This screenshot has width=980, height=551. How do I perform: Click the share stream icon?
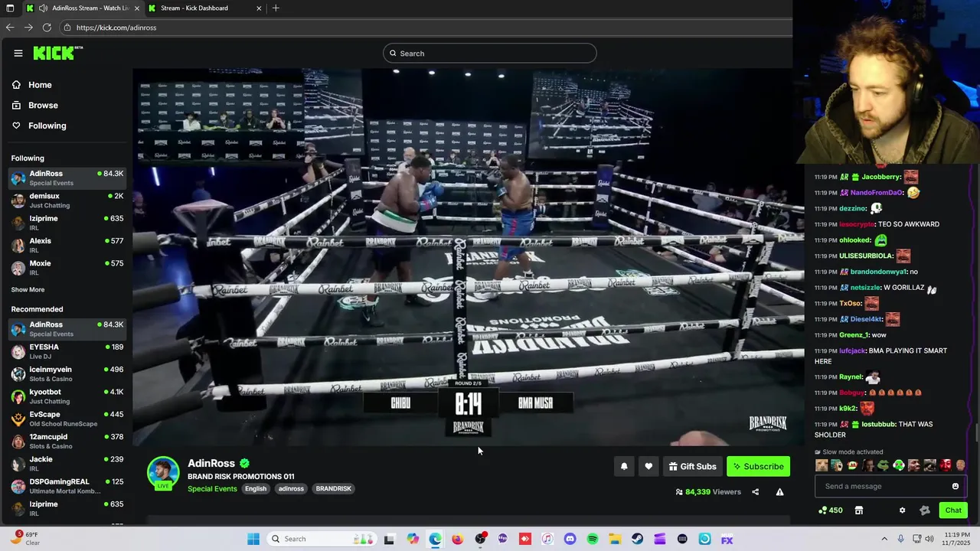(755, 492)
